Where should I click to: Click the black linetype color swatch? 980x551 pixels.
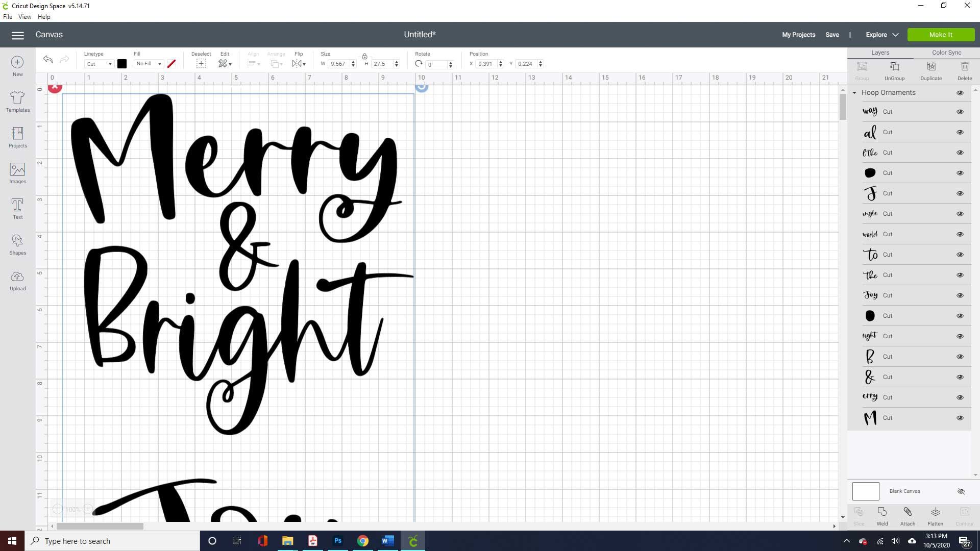122,64
